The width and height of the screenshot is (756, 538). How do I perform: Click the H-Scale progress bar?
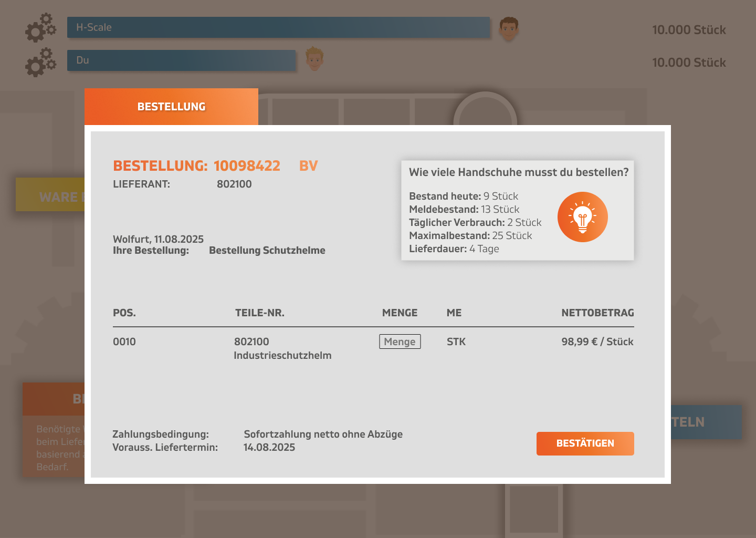(x=278, y=27)
